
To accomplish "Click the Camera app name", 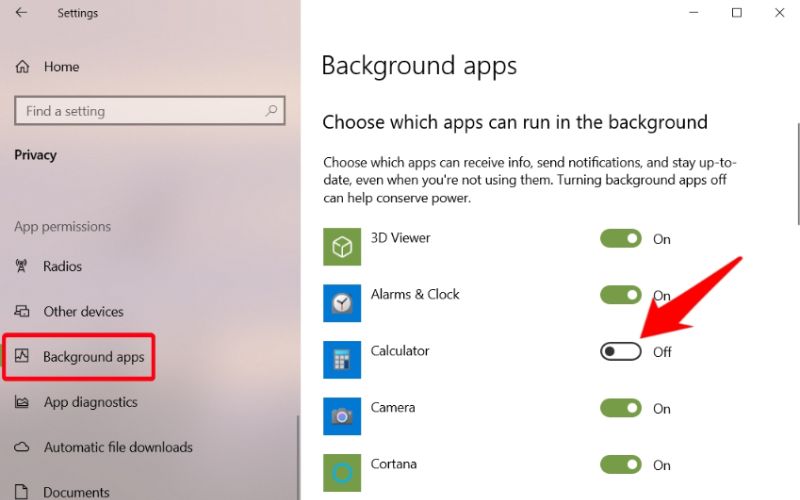I will [393, 408].
